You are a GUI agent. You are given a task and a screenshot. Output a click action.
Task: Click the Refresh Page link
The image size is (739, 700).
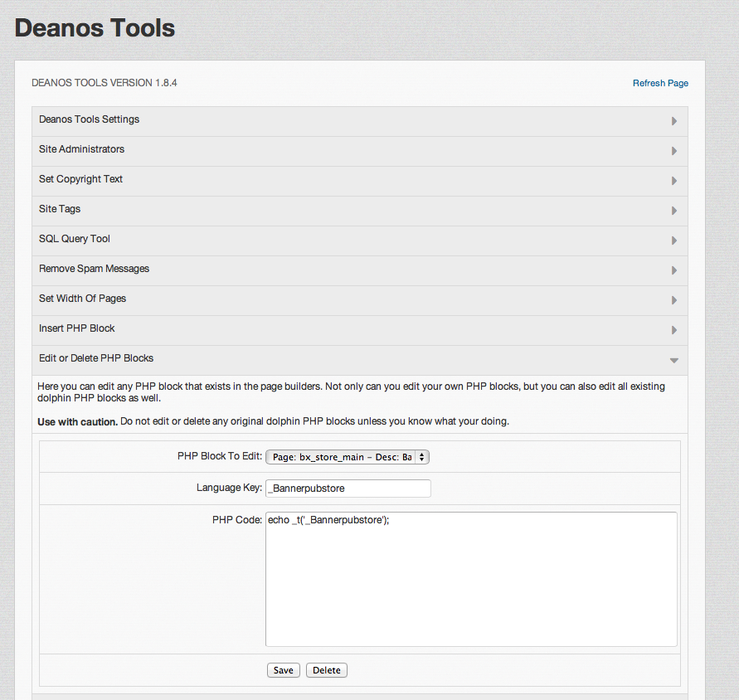[660, 83]
